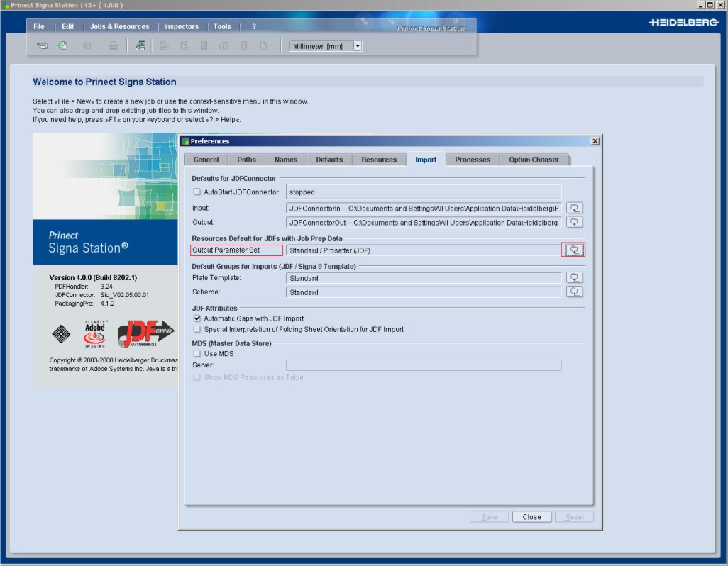This screenshot has width=728, height=566.
Task: Click the browse button for JDFConnector Input
Action: [x=574, y=208]
